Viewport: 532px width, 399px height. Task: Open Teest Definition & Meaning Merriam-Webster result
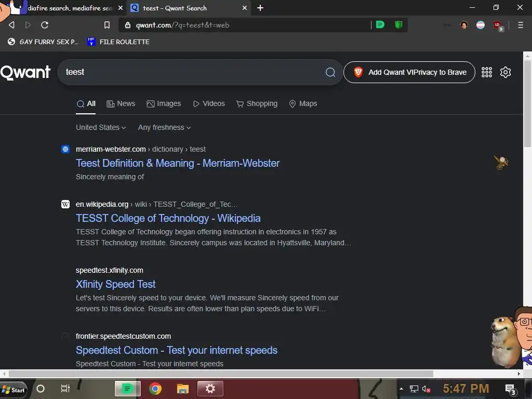click(x=178, y=163)
